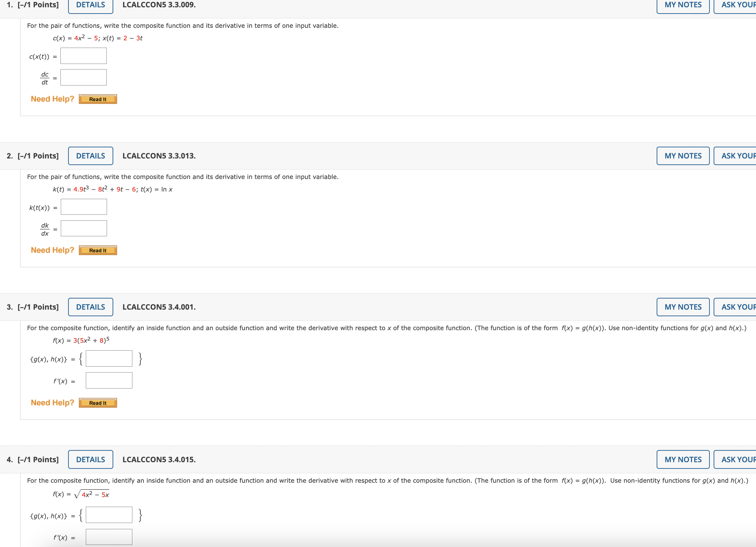Image resolution: width=756 pixels, height=547 pixels.
Task: Open DETAILS for question 2
Action: pyautogui.click(x=90, y=156)
